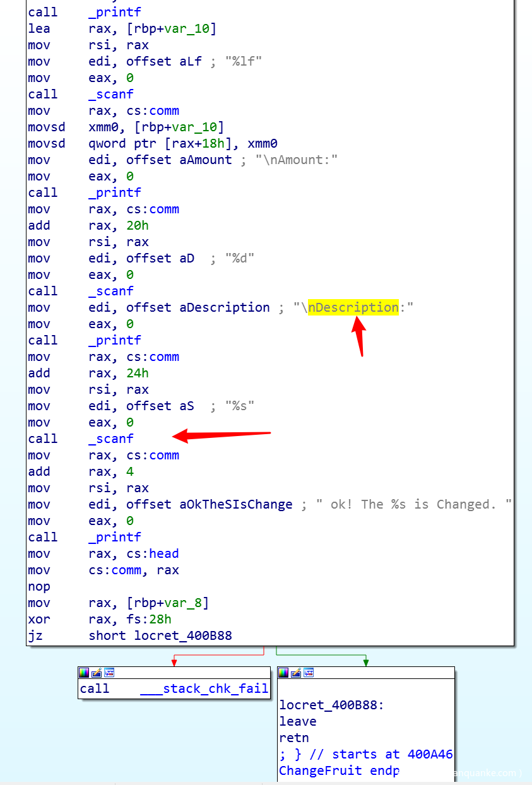
Task: Click 'movsd qword ptr [rax+18h], xmm0'
Action: point(153,143)
